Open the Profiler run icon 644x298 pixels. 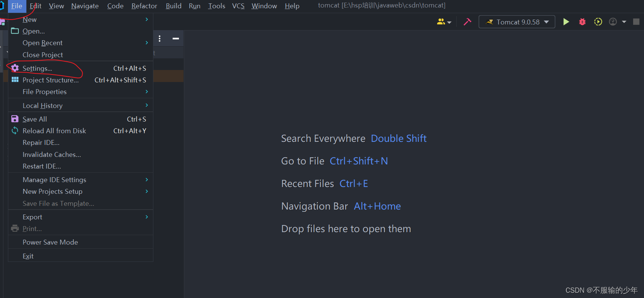(613, 22)
